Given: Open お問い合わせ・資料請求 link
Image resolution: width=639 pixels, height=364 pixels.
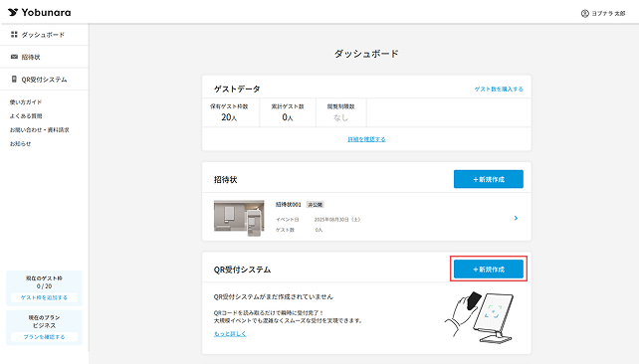Looking at the screenshot, I should pos(40,130).
